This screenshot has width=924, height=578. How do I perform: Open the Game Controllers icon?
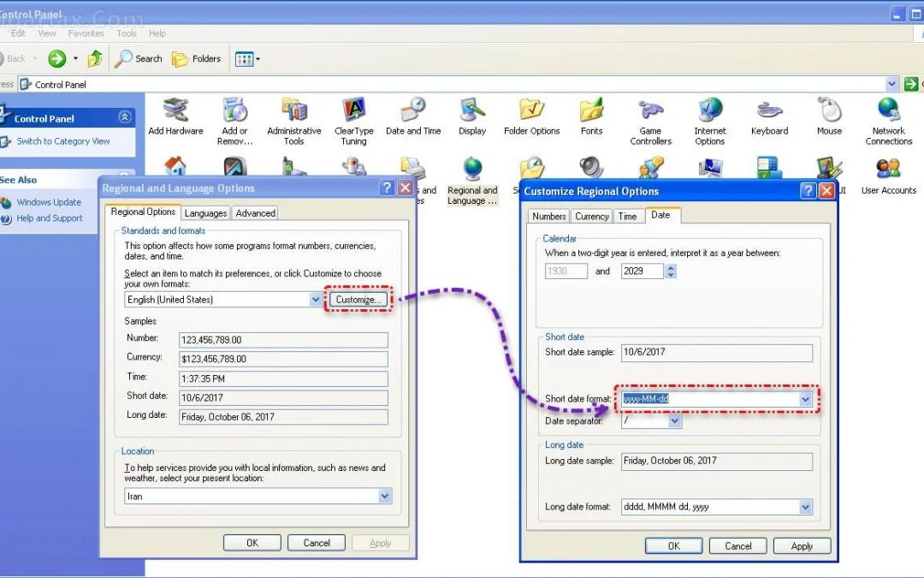pyautogui.click(x=650, y=121)
